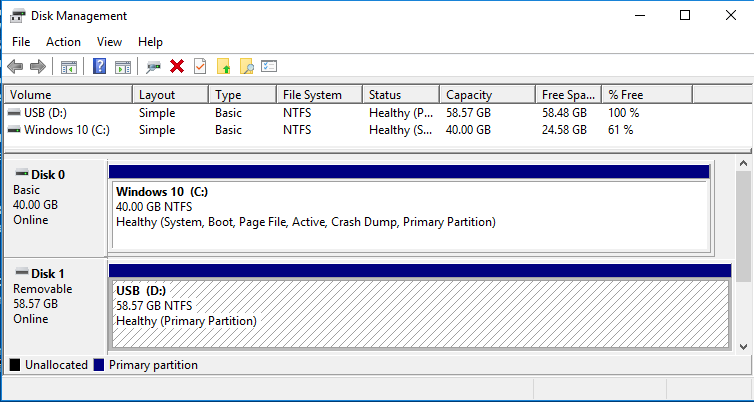
Task: Select the Disk 0 label panel
Action: 55,208
